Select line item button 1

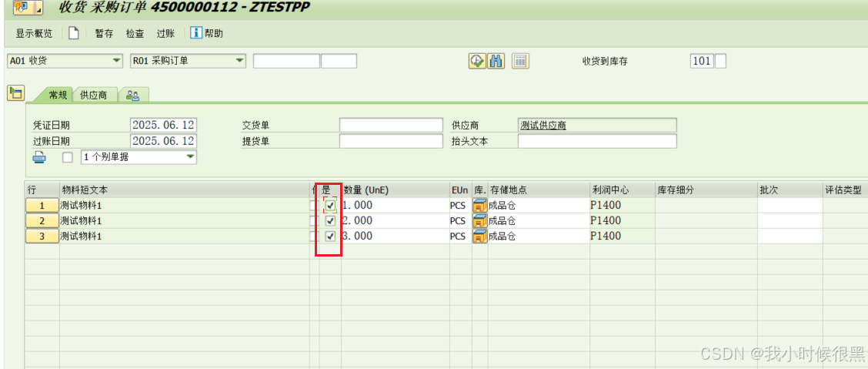42,206
